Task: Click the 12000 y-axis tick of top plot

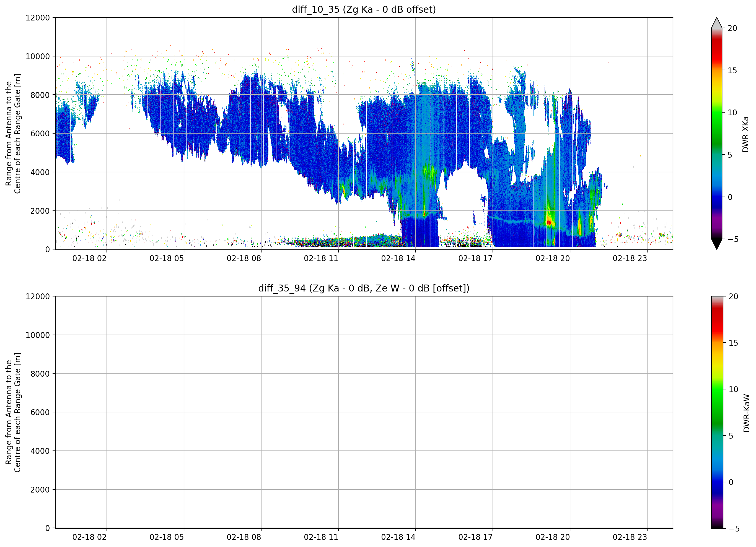Action: pos(38,18)
